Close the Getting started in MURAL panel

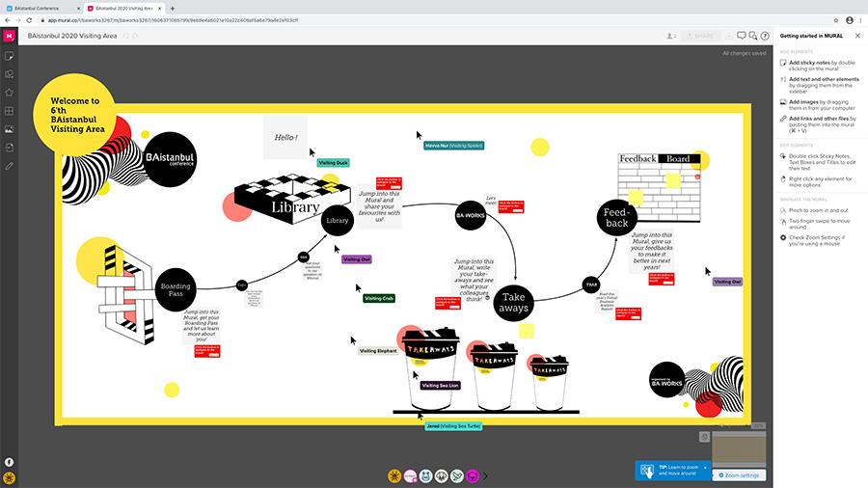[857, 36]
